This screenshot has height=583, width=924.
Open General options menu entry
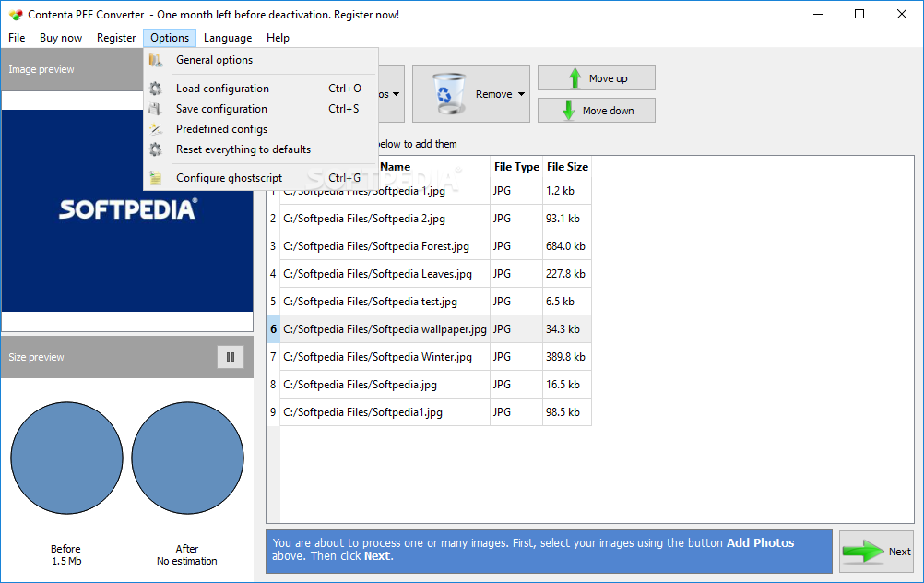pos(260,60)
